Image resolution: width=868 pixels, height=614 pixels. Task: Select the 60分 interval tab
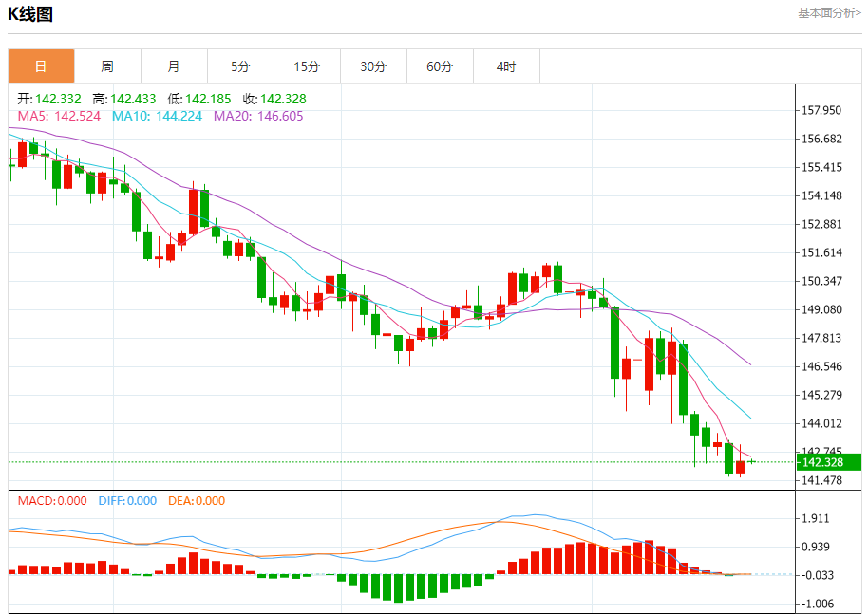pos(440,66)
